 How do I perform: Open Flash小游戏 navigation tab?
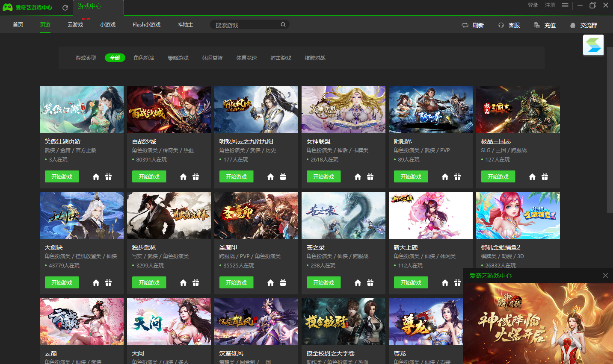pyautogui.click(x=146, y=25)
